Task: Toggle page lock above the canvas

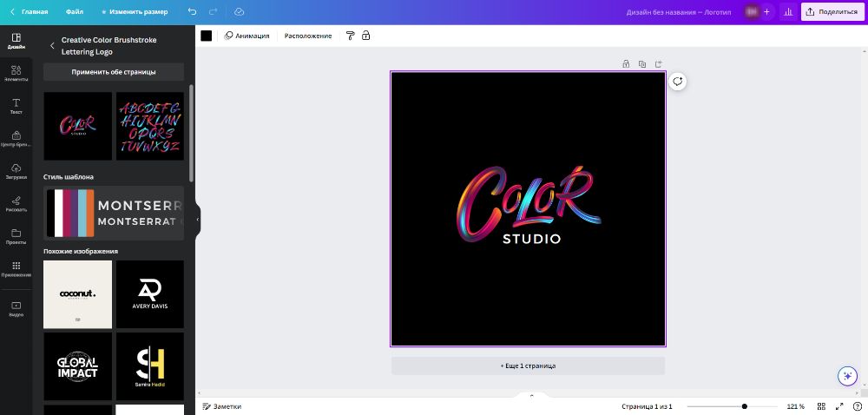Action: [x=626, y=63]
